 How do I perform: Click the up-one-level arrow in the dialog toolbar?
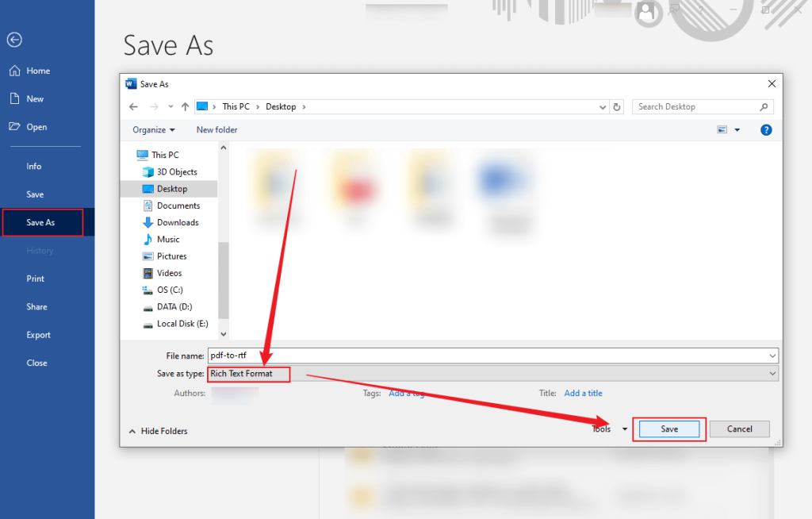[x=186, y=106]
